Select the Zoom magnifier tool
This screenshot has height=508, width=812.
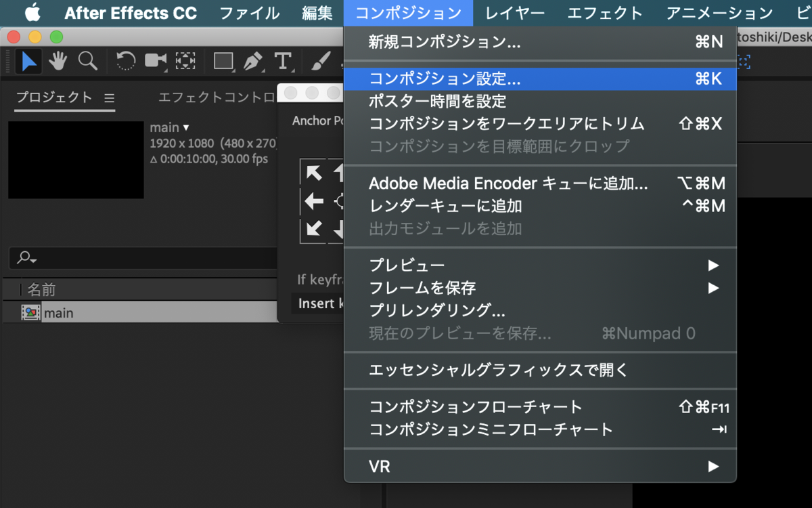(x=88, y=62)
